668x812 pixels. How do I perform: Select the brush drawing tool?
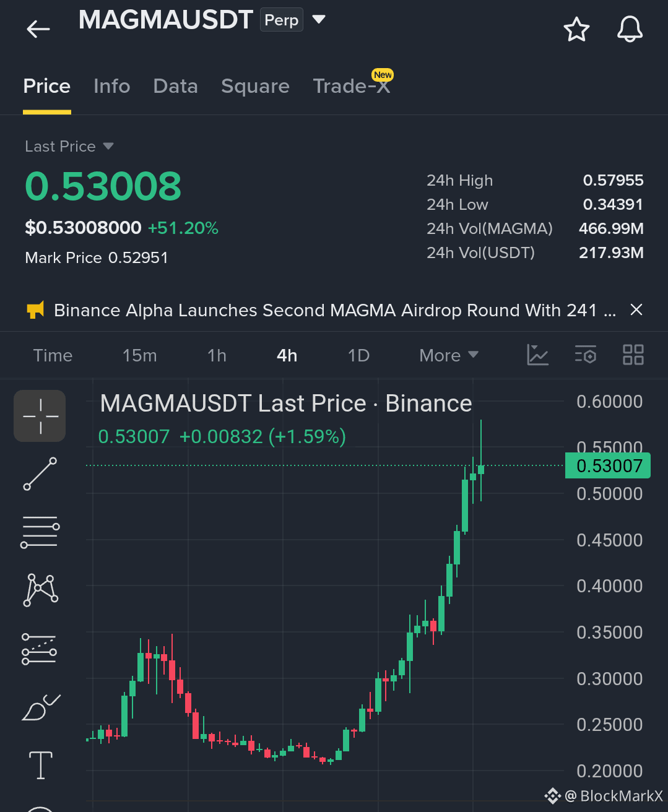point(41,707)
